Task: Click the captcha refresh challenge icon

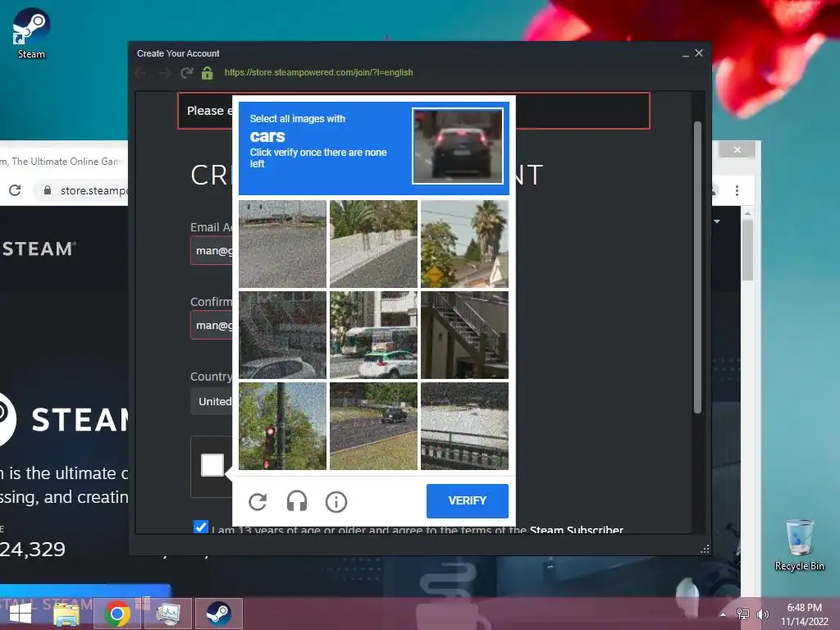Action: (258, 501)
